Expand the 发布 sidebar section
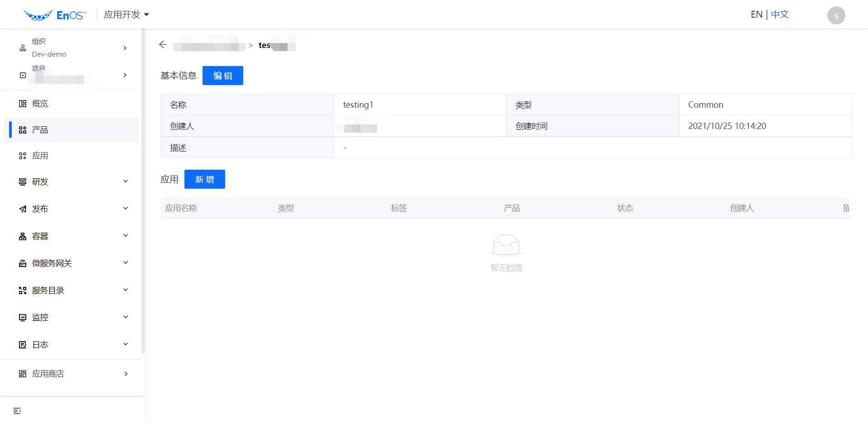The width and height of the screenshot is (868, 424). pos(126,209)
